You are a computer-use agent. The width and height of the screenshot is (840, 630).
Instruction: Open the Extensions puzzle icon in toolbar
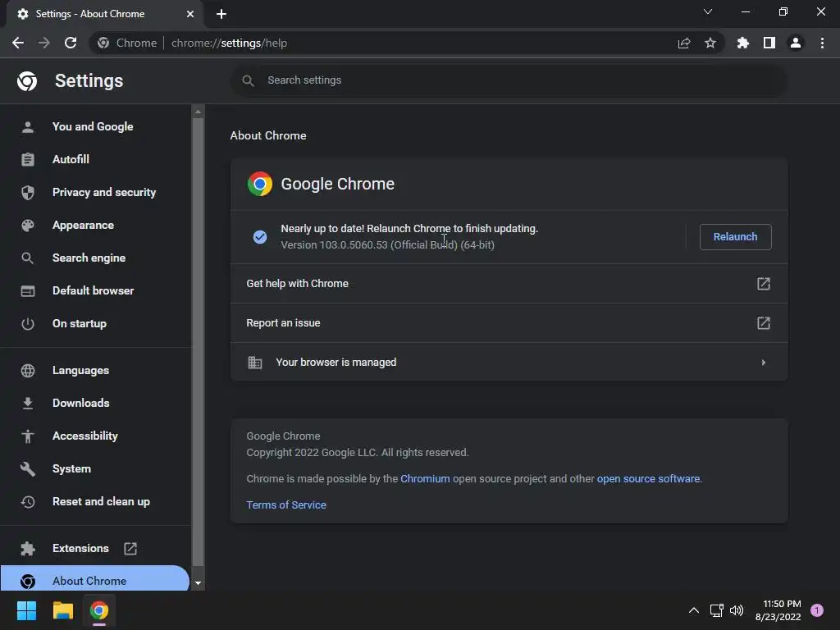point(743,43)
